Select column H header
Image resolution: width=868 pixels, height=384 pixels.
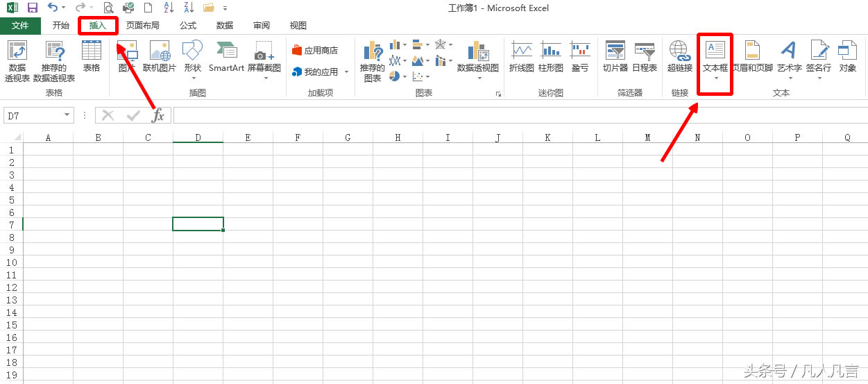398,137
